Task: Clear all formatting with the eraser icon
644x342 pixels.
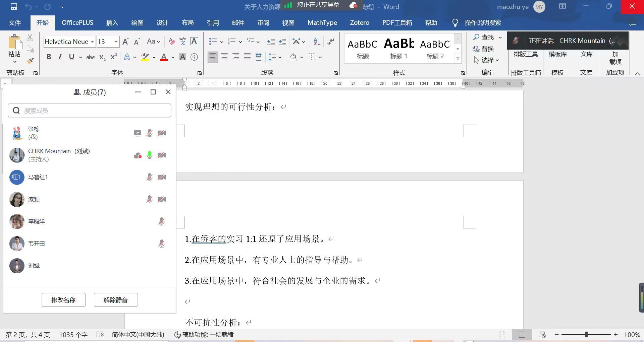Action: [x=171, y=42]
